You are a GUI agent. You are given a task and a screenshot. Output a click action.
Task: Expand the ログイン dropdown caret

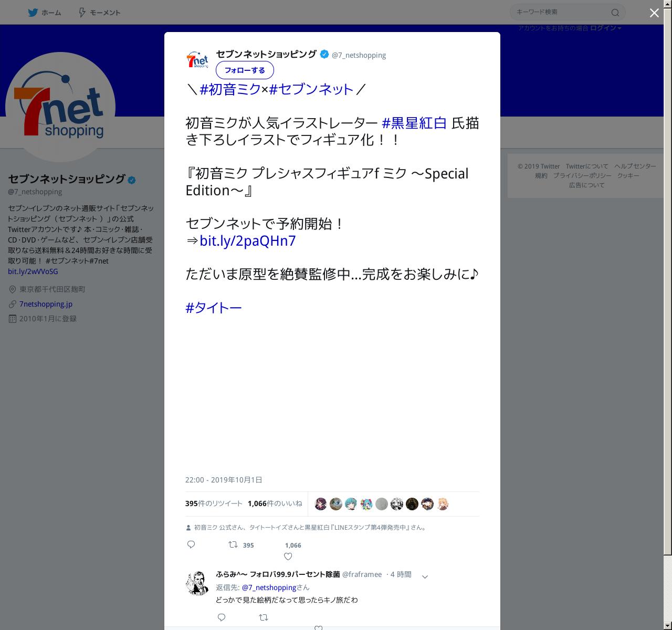(619, 28)
